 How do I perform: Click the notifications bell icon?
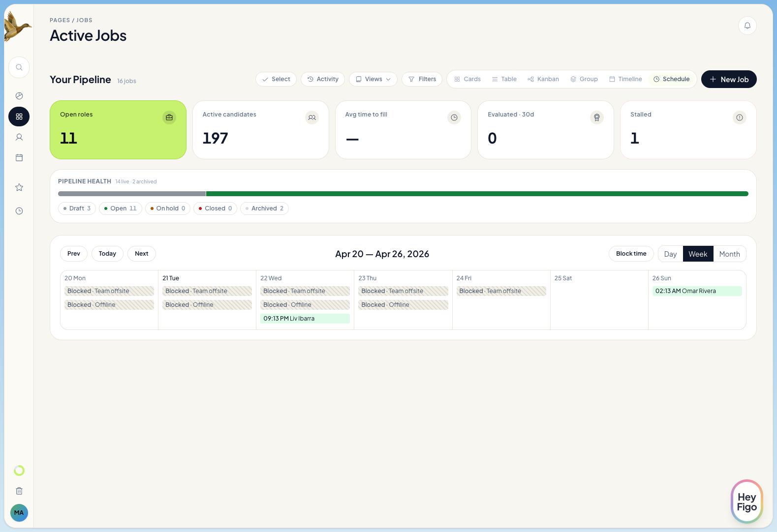(747, 26)
